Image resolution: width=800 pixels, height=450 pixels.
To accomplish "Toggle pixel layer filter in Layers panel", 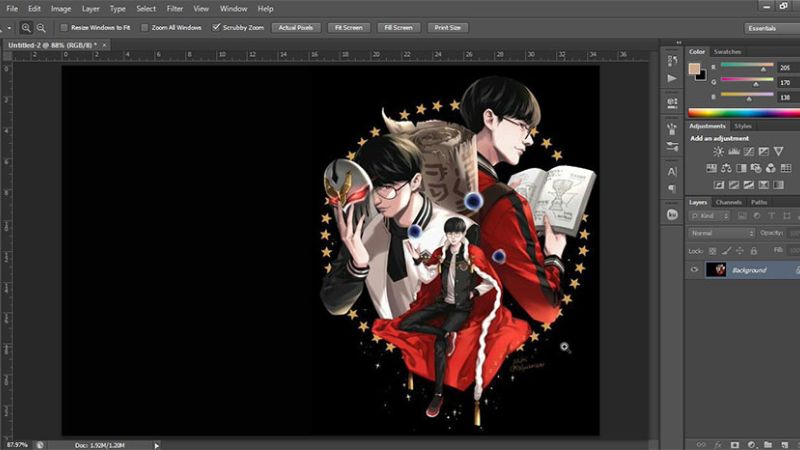I will (742, 216).
